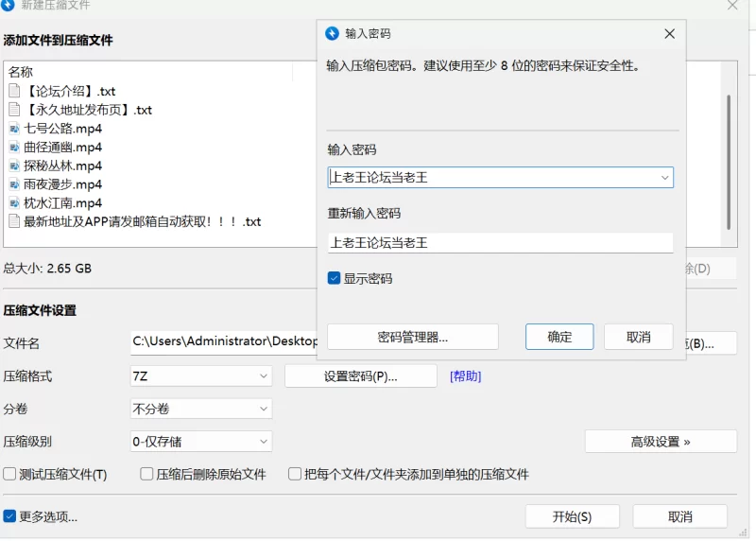Click the file list vertical scrollbar
The image size is (756, 541).
(728, 161)
